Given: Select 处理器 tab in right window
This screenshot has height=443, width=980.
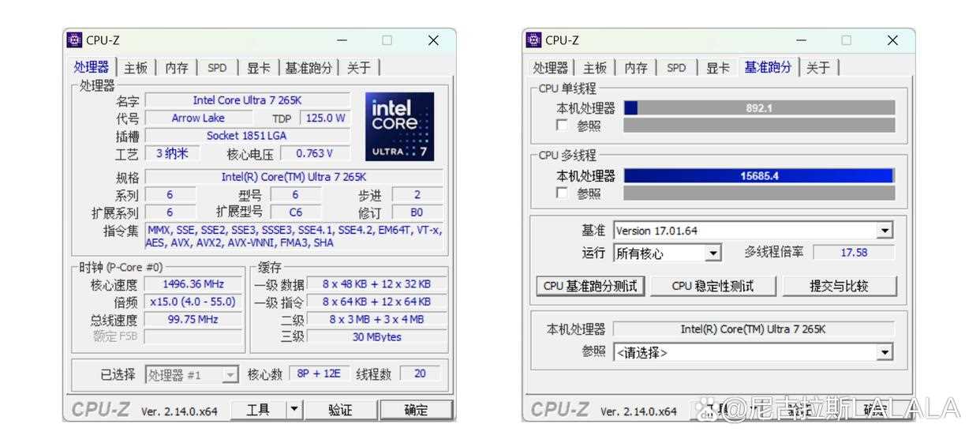Looking at the screenshot, I should click(x=550, y=68).
